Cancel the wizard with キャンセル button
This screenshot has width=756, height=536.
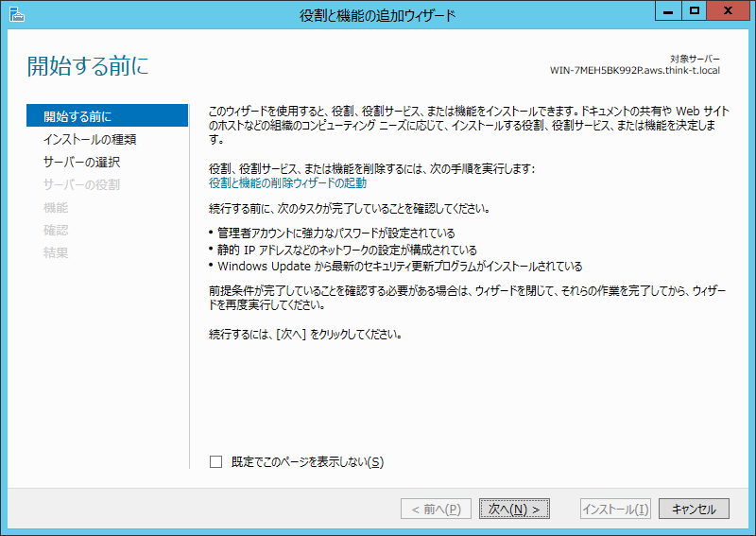[694, 509]
